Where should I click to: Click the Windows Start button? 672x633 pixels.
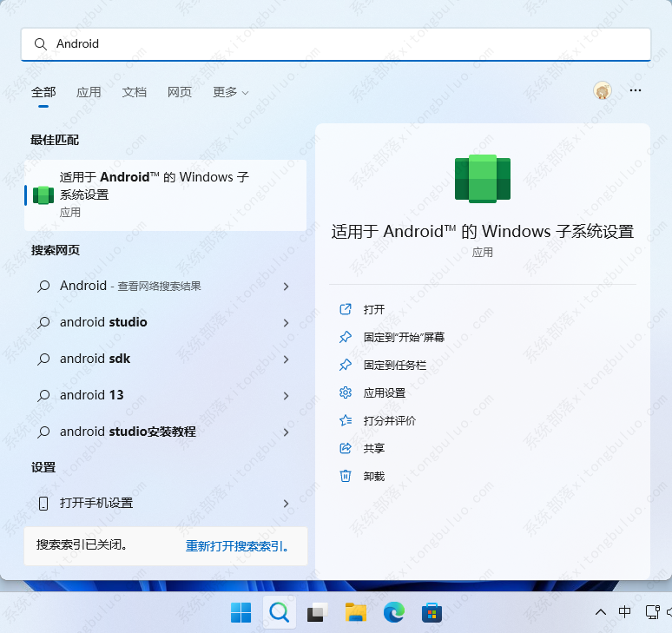click(240, 612)
